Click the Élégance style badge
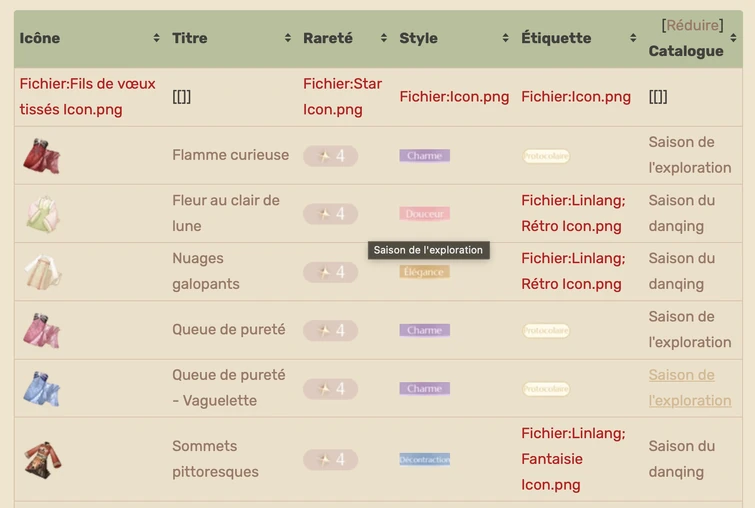Screen dimensions: 755x508 point(424,272)
